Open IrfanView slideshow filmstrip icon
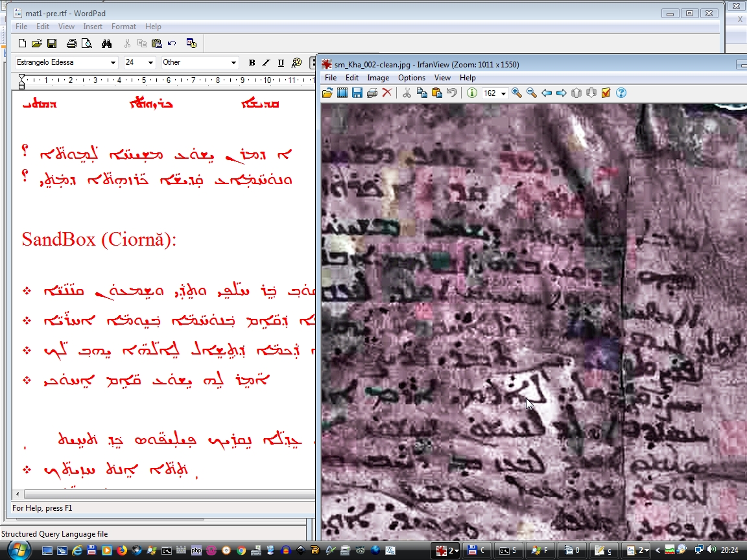The height and width of the screenshot is (560, 747). tap(342, 93)
